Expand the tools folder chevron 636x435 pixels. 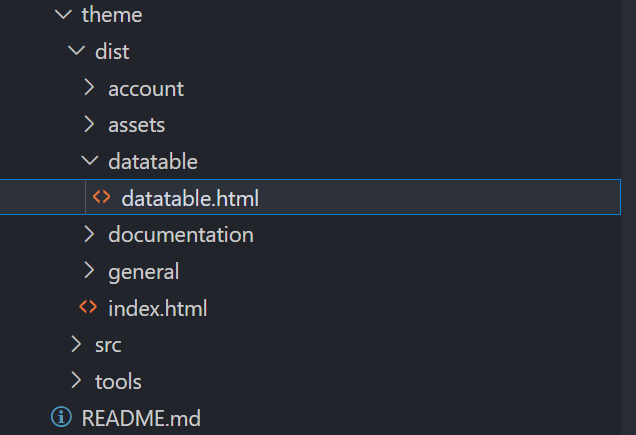(x=76, y=381)
